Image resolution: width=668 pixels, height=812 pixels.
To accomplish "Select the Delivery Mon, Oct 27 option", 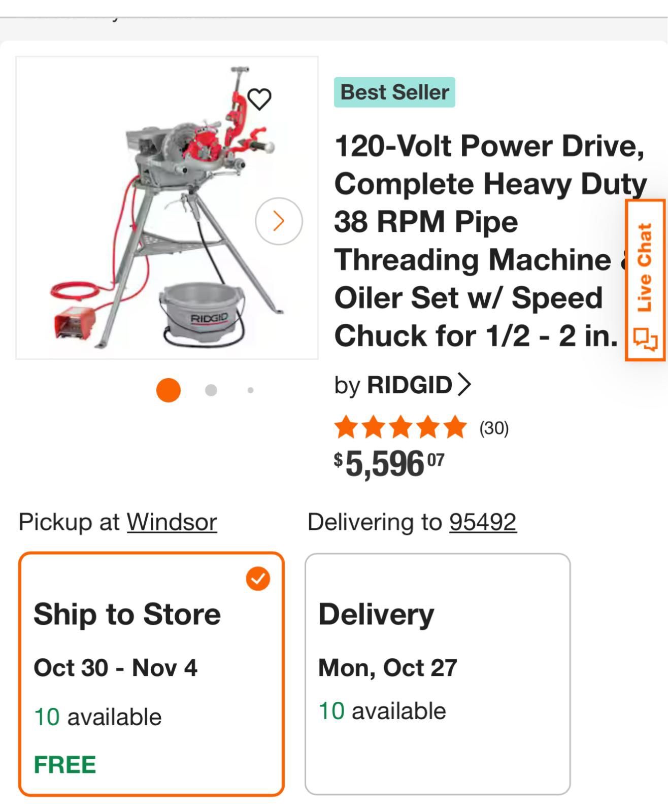I will click(437, 673).
